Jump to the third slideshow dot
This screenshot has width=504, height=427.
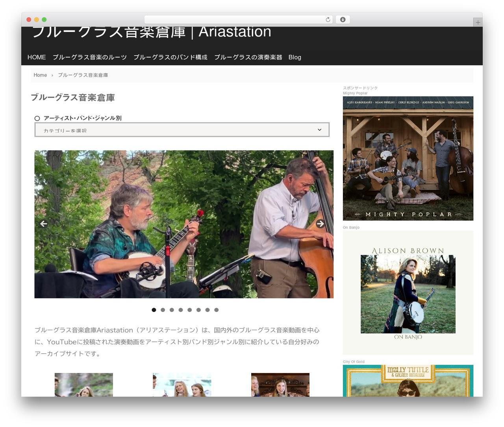click(x=172, y=310)
